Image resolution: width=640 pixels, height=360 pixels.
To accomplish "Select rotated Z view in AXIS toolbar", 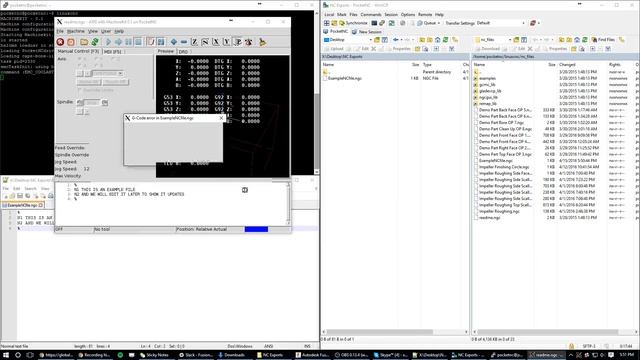I will coord(205,42).
